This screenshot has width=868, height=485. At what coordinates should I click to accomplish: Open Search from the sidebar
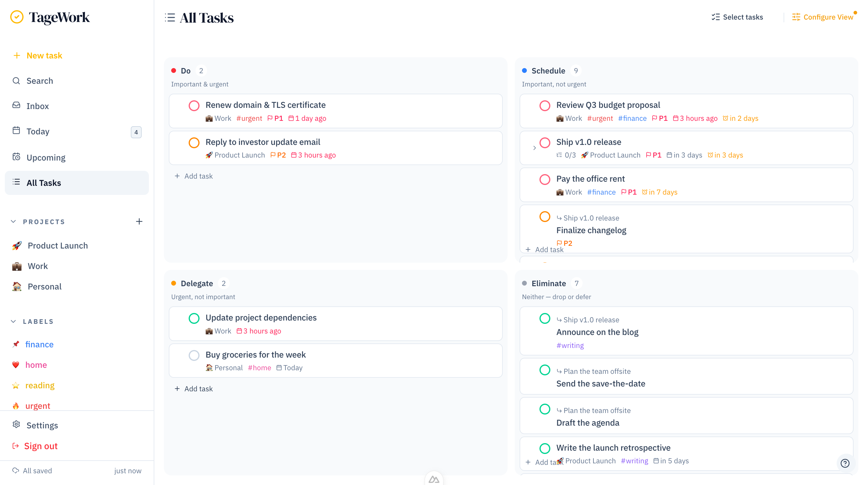(x=77, y=81)
